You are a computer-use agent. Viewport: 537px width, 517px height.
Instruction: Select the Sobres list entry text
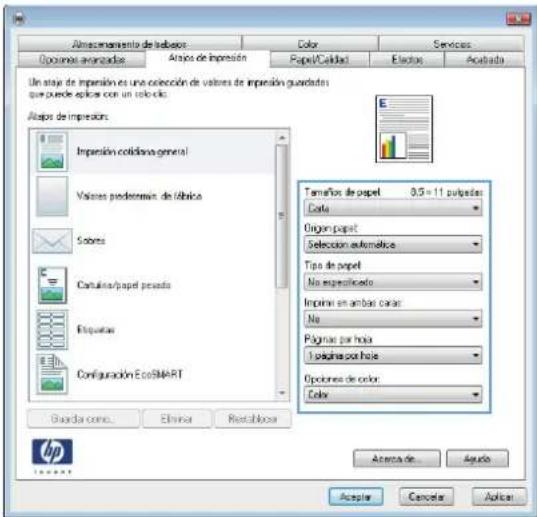tap(91, 241)
